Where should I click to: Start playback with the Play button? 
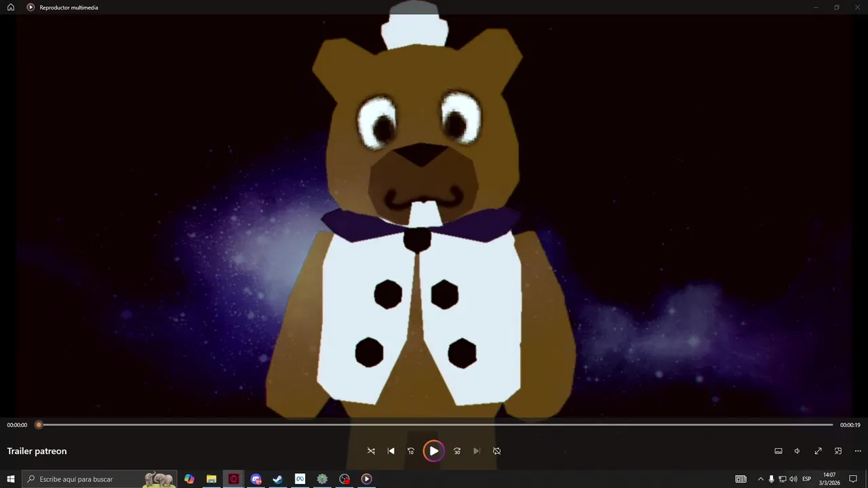pyautogui.click(x=433, y=451)
